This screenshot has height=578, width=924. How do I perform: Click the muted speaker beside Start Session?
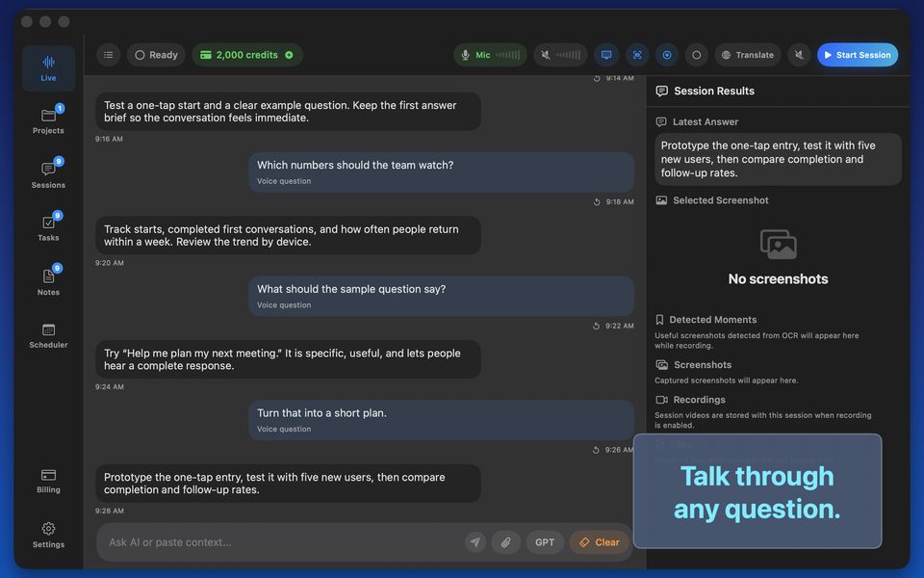pos(799,55)
